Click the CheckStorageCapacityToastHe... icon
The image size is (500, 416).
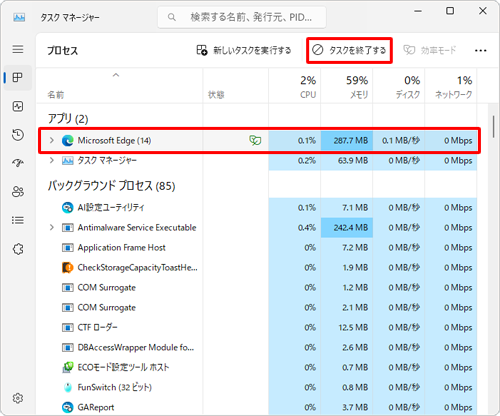coord(68,268)
